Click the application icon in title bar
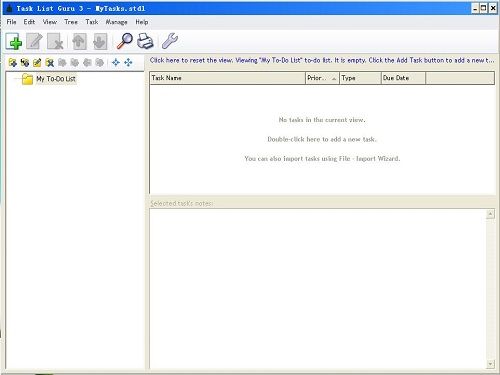500x375 pixels. click(x=9, y=8)
